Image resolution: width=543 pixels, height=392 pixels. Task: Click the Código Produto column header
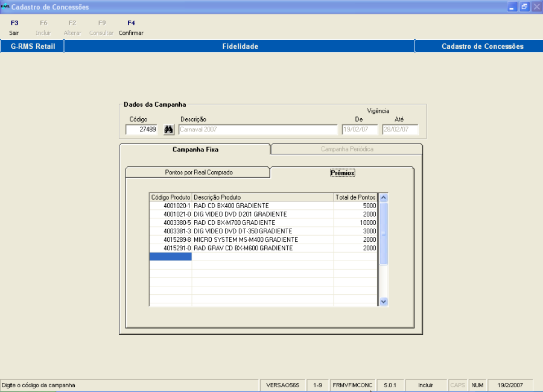click(x=170, y=197)
